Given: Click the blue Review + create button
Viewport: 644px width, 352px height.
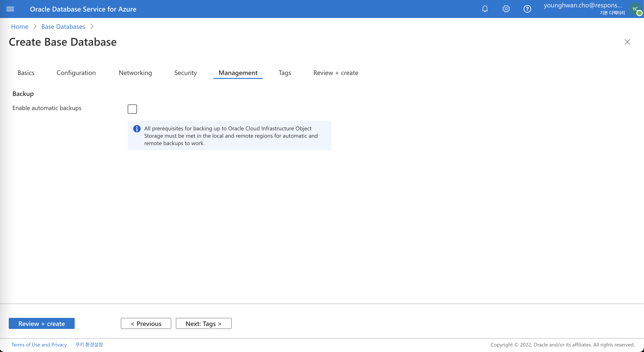Looking at the screenshot, I should pyautogui.click(x=42, y=323).
